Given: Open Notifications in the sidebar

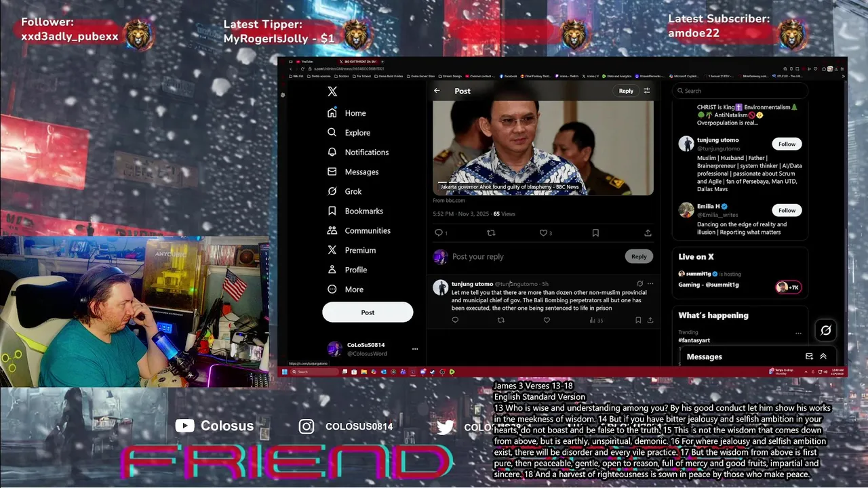Looking at the screenshot, I should (x=358, y=152).
